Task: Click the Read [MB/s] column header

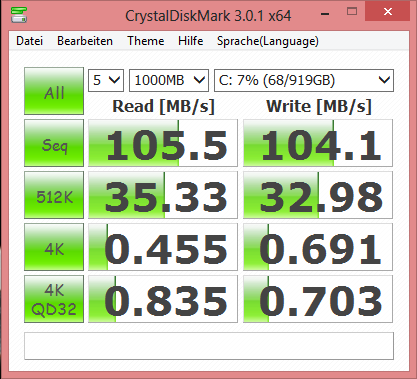Action: click(163, 107)
